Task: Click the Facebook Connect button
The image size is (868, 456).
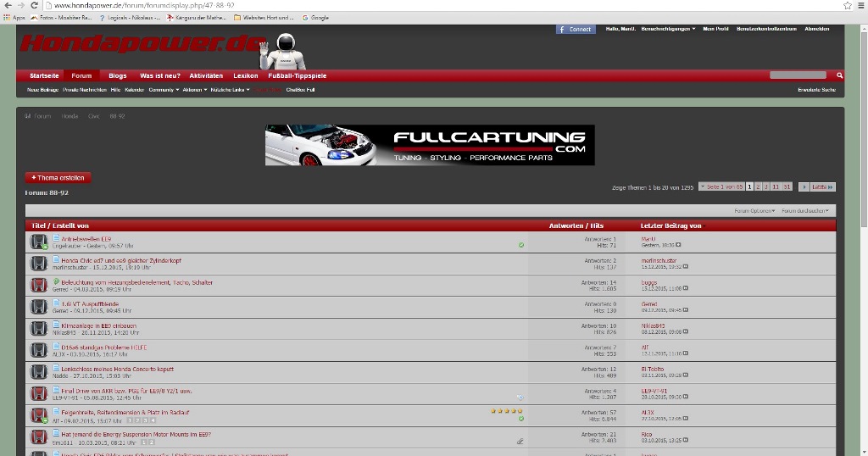Action: 576,29
